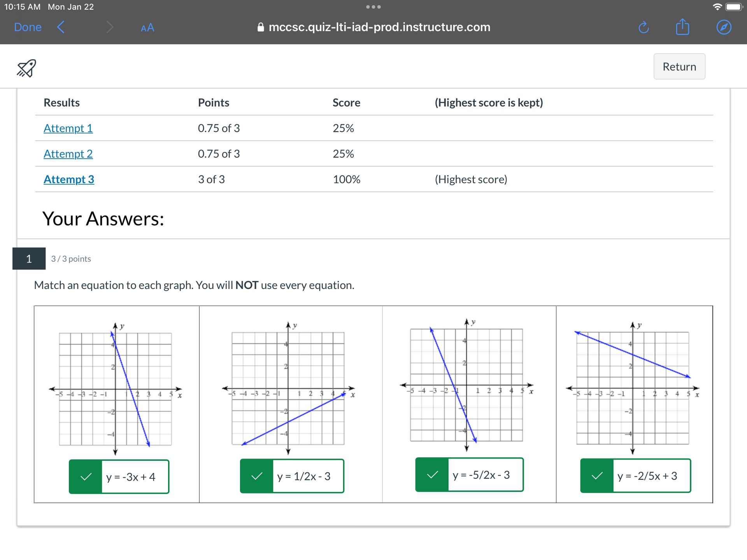The width and height of the screenshot is (747, 560).
Task: Open in Safari using the compass icon
Action: tap(724, 27)
